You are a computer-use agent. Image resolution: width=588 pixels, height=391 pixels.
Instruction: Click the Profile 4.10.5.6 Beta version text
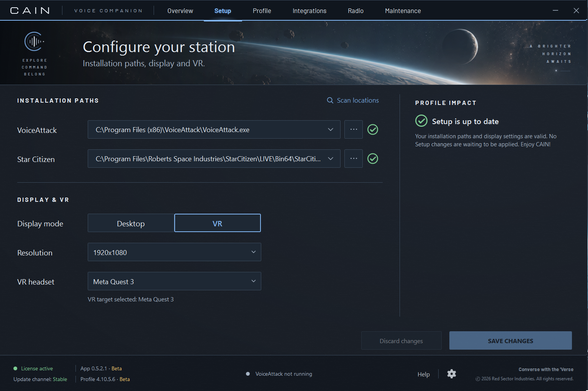[x=105, y=379]
